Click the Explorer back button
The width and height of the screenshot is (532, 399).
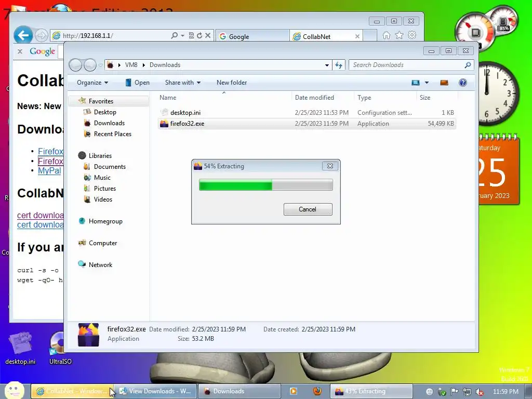click(x=75, y=65)
